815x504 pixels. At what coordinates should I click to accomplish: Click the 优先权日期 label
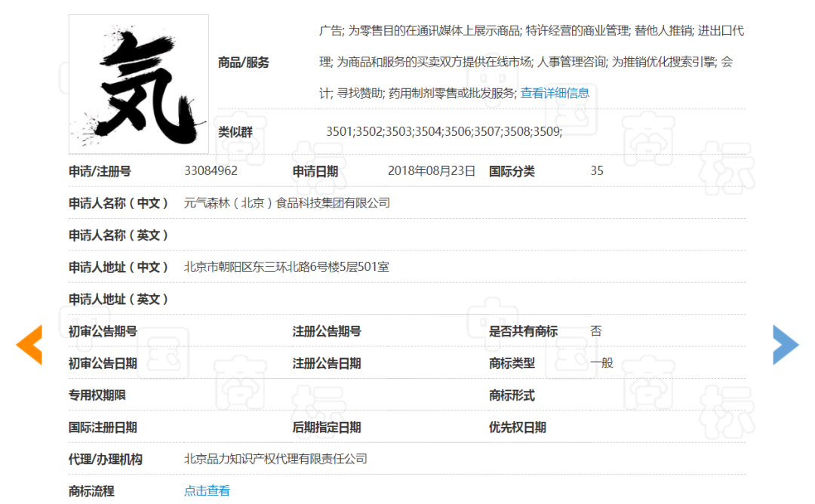tap(517, 428)
